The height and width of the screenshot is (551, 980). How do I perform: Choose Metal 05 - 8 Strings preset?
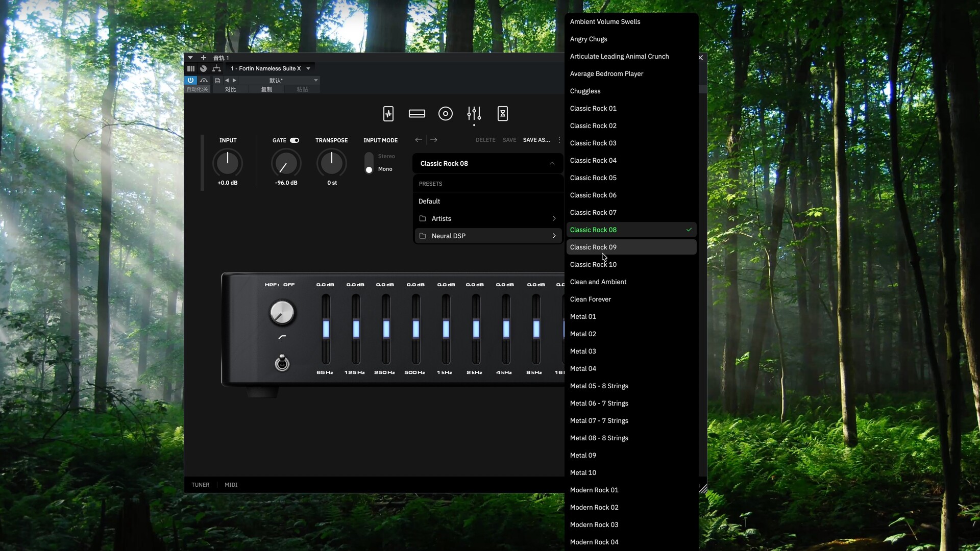599,386
